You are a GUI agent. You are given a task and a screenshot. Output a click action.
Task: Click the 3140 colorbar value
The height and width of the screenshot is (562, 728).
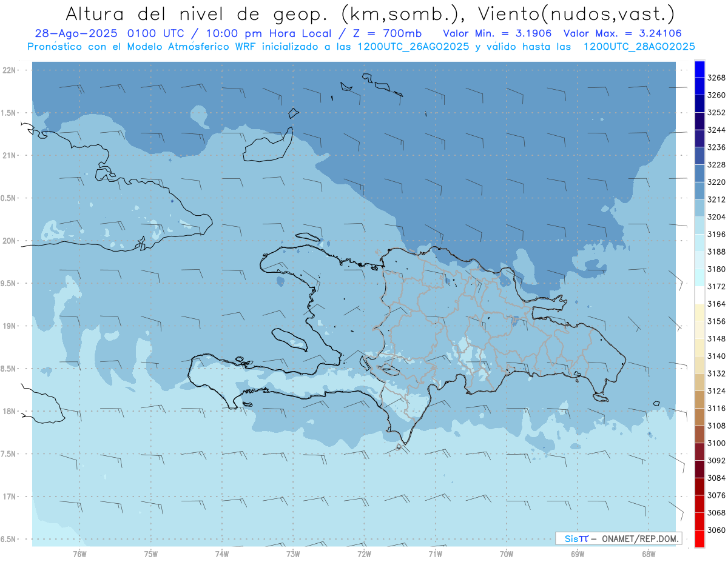[x=716, y=356]
